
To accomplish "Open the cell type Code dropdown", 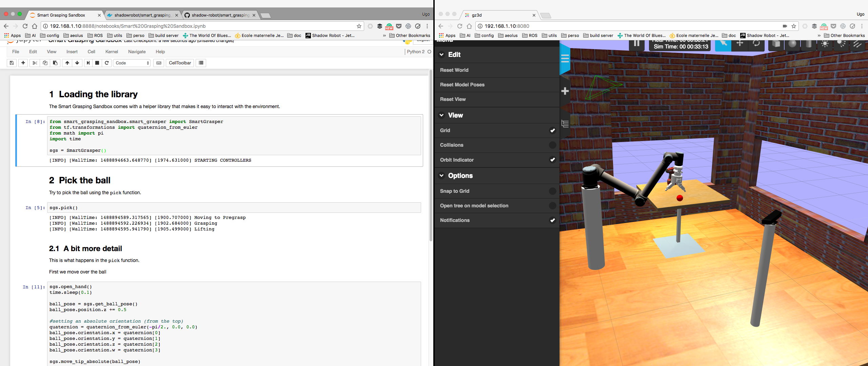I will click(132, 63).
